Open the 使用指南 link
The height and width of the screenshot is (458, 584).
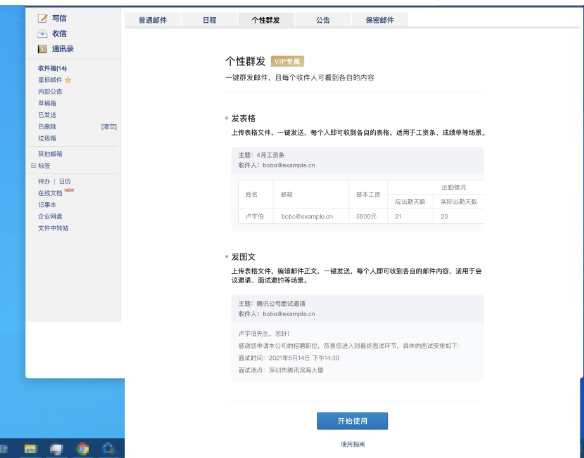pos(352,444)
